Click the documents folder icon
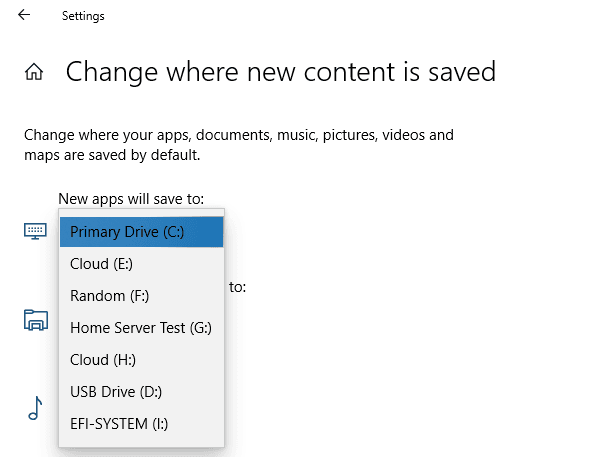The image size is (600, 457). (x=36, y=320)
